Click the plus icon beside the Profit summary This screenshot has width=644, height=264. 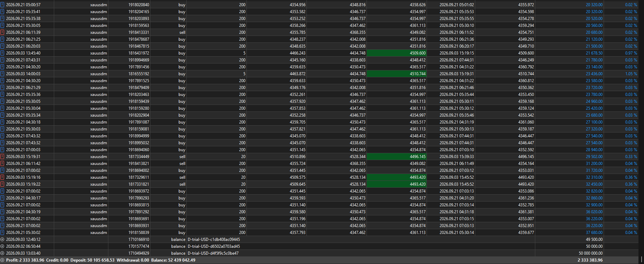(x=2, y=260)
